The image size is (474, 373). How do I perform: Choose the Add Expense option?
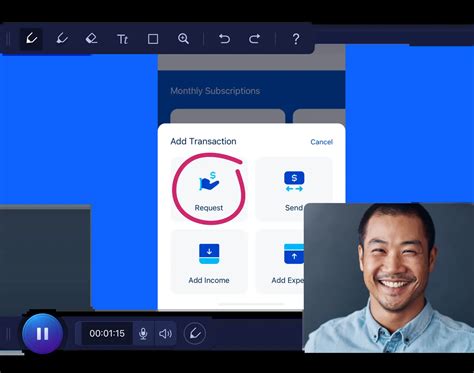[x=280, y=262]
